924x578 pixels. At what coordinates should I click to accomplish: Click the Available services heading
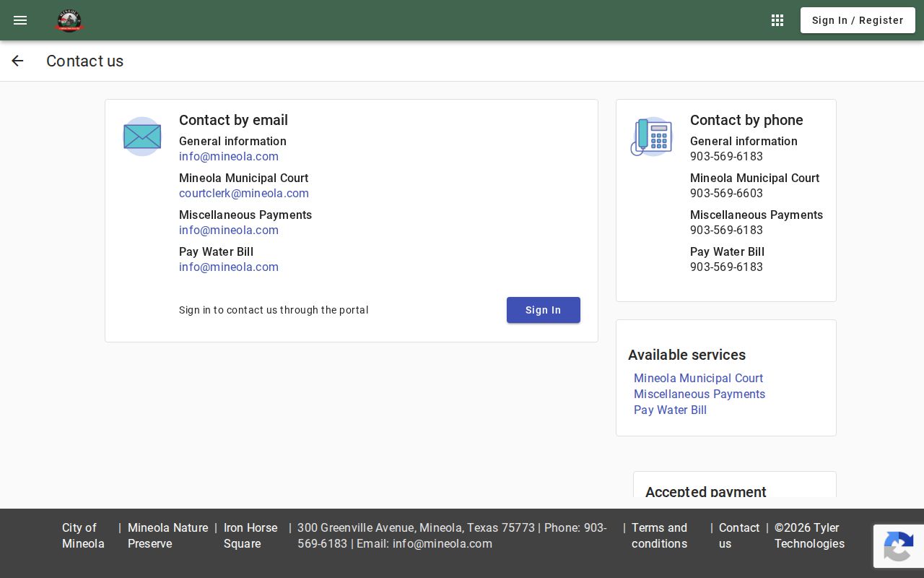click(687, 355)
